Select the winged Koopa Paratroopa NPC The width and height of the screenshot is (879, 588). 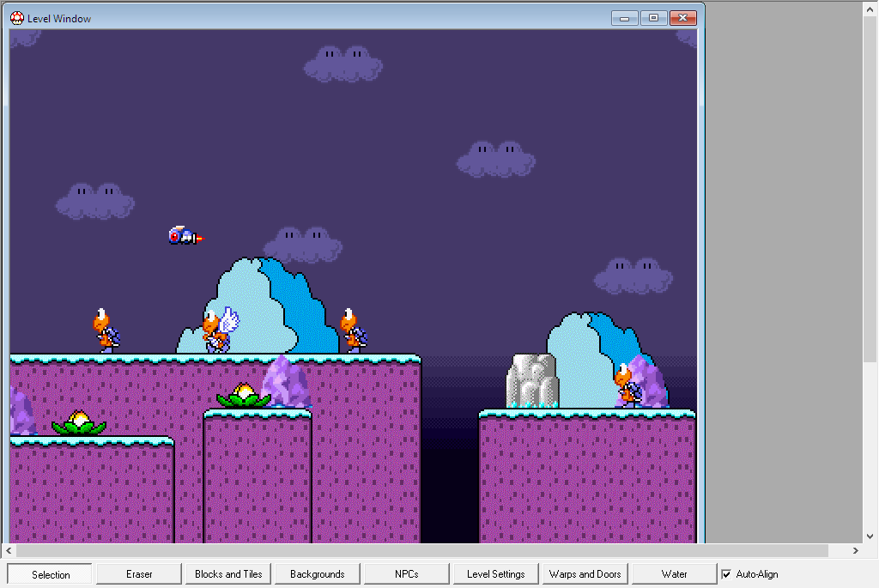coord(221,330)
